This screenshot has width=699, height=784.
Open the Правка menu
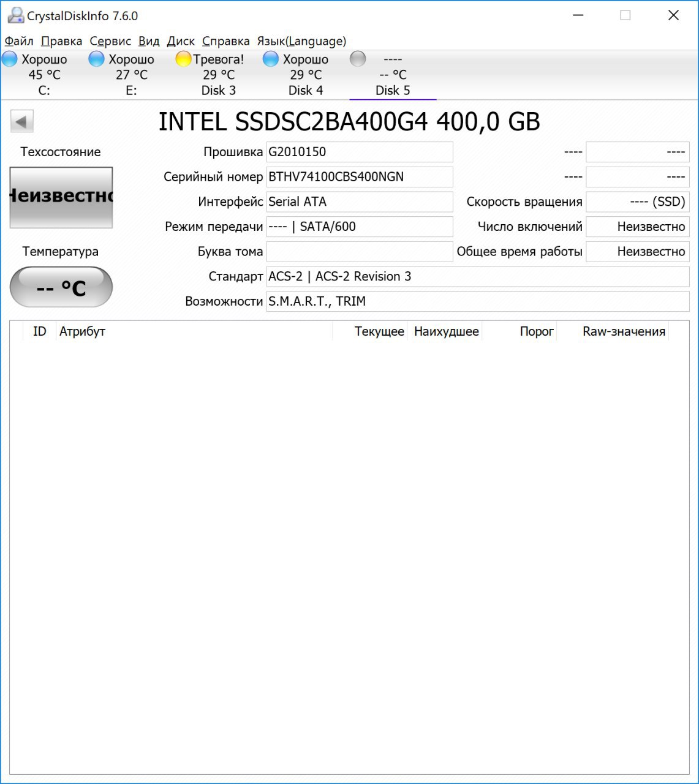[61, 41]
